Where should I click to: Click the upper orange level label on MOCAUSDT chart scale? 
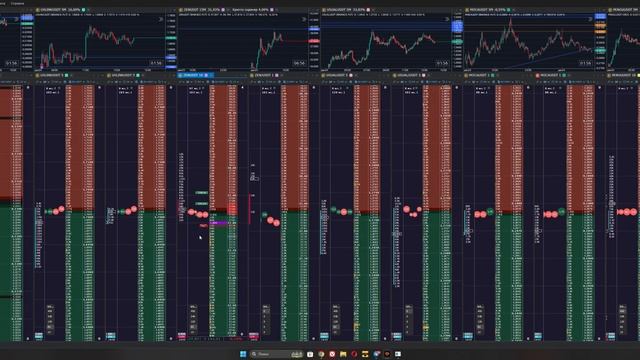600,25
